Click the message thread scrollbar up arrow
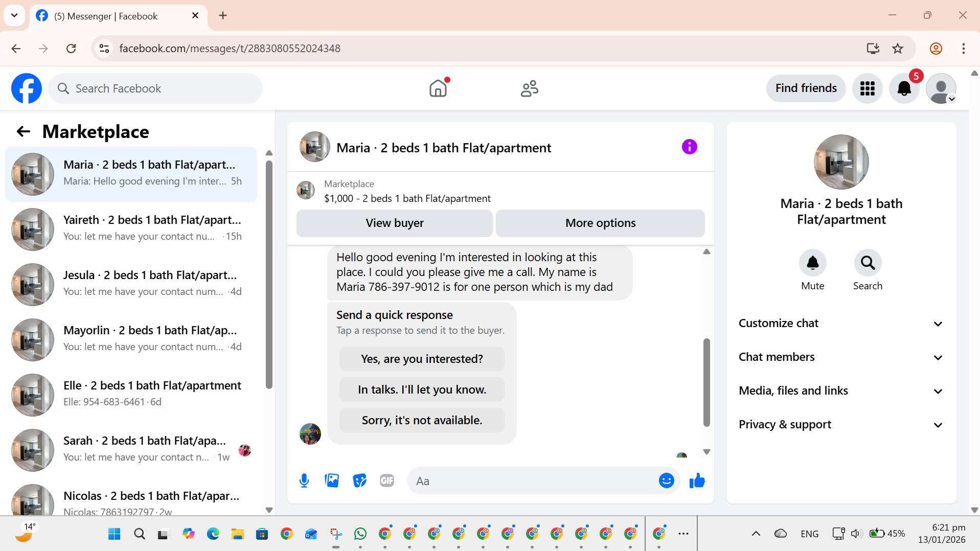This screenshot has height=551, width=980. [x=706, y=251]
